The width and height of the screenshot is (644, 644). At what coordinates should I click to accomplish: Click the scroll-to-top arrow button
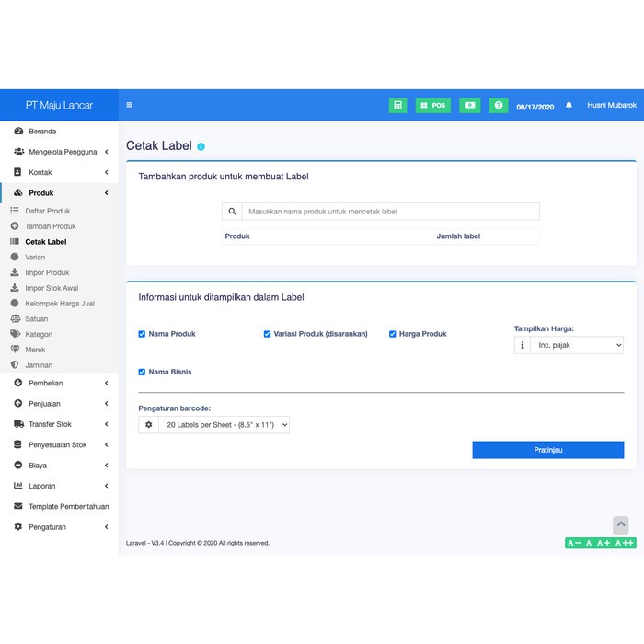[x=621, y=524]
